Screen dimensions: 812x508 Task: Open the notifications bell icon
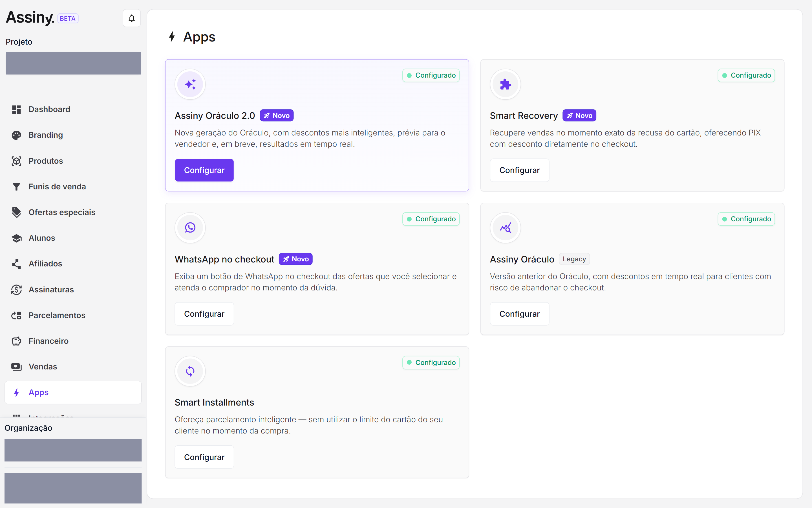tap(132, 18)
